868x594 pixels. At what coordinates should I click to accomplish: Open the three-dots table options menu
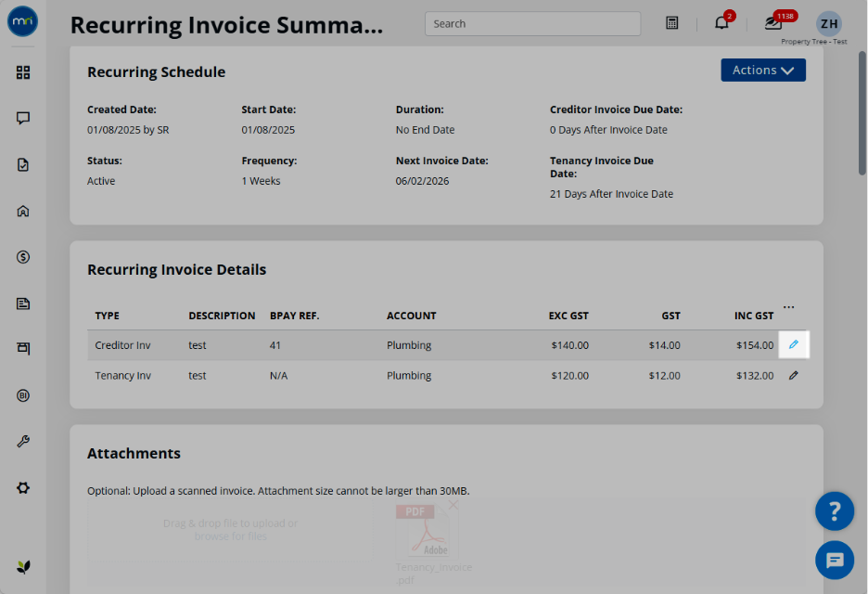(789, 307)
